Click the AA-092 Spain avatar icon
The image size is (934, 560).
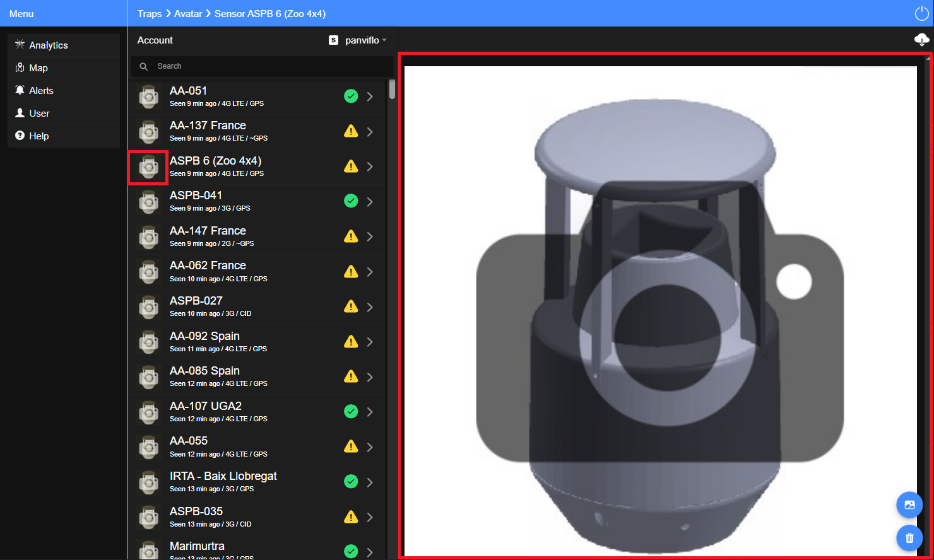(x=149, y=342)
